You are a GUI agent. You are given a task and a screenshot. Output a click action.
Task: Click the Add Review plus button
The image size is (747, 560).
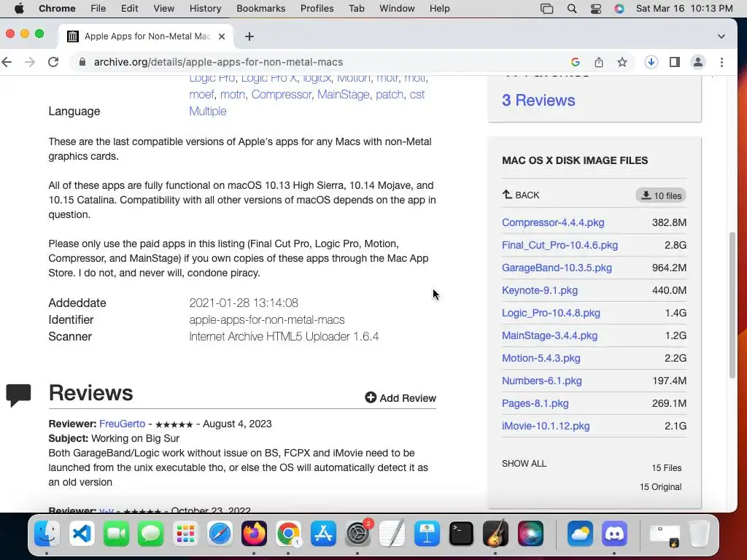coord(400,397)
